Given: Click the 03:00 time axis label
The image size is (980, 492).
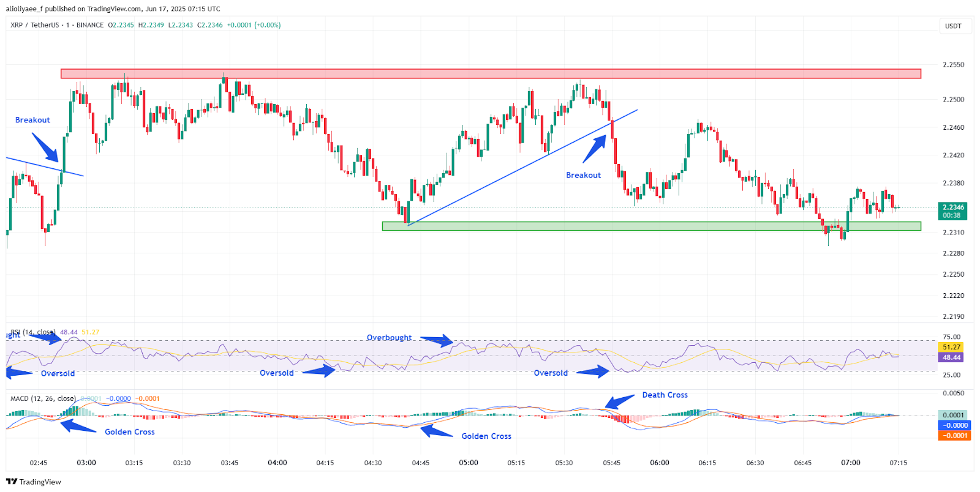Looking at the screenshot, I should click(86, 463).
